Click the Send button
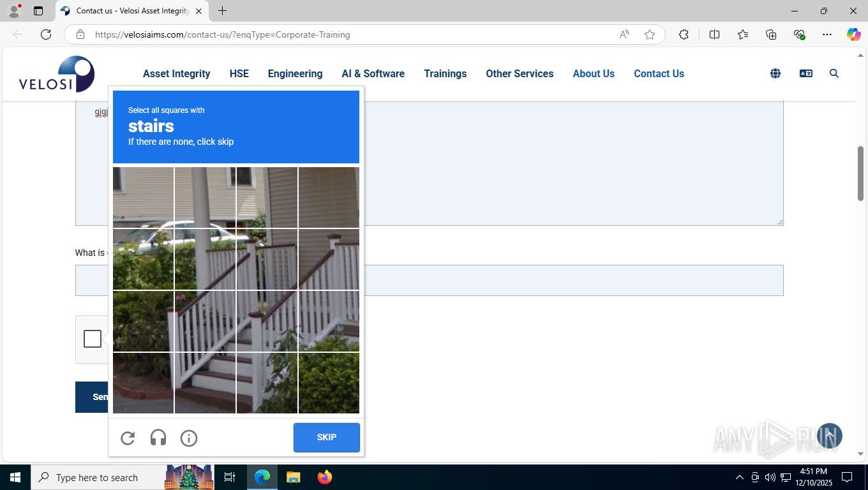The height and width of the screenshot is (490, 868). click(x=92, y=397)
